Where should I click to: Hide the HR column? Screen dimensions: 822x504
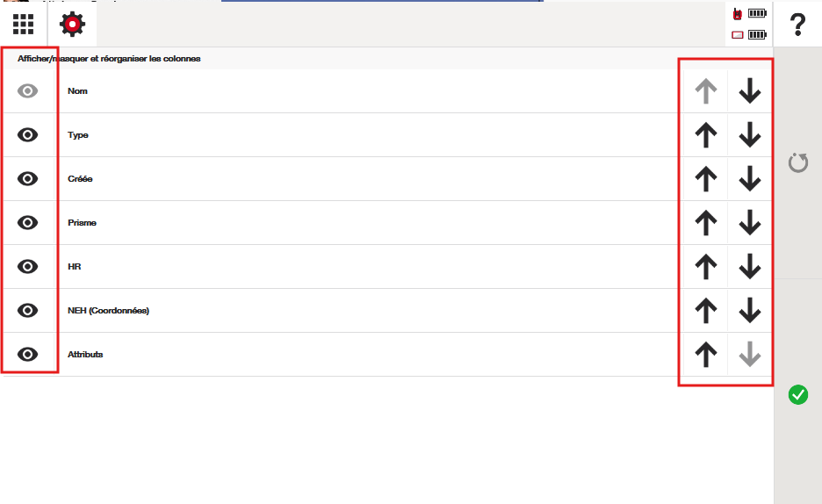(28, 266)
